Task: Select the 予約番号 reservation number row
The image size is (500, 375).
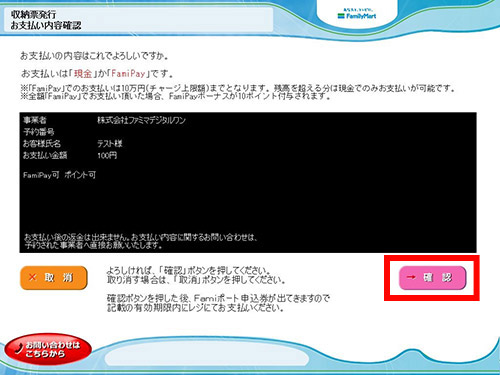Action: [x=38, y=132]
